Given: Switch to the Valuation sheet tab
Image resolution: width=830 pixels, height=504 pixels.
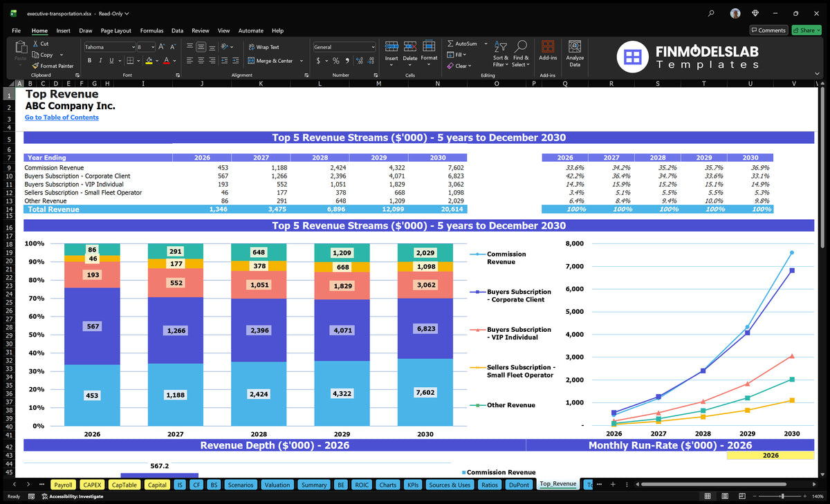Looking at the screenshot, I should [277, 485].
